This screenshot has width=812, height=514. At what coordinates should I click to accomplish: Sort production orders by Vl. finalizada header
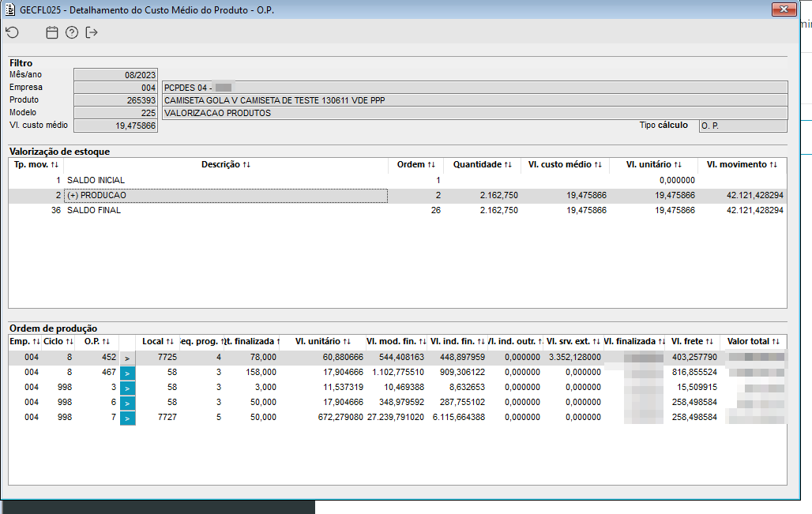[634, 342]
